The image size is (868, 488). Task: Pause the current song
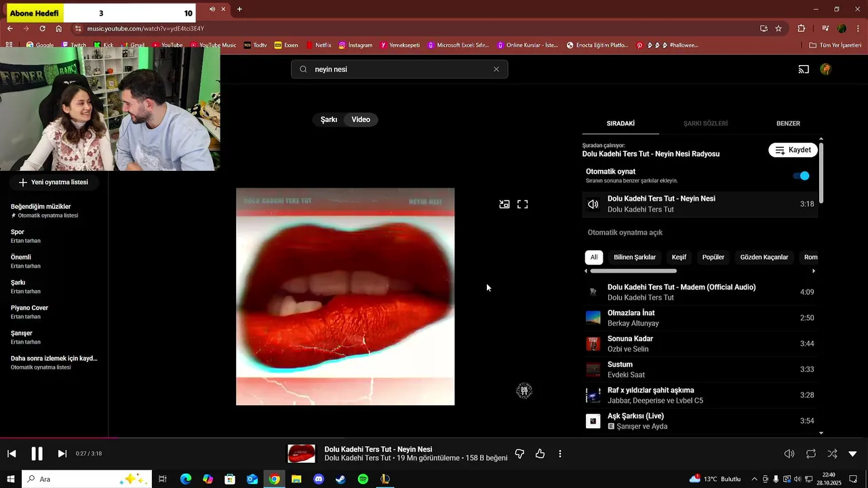tap(37, 453)
